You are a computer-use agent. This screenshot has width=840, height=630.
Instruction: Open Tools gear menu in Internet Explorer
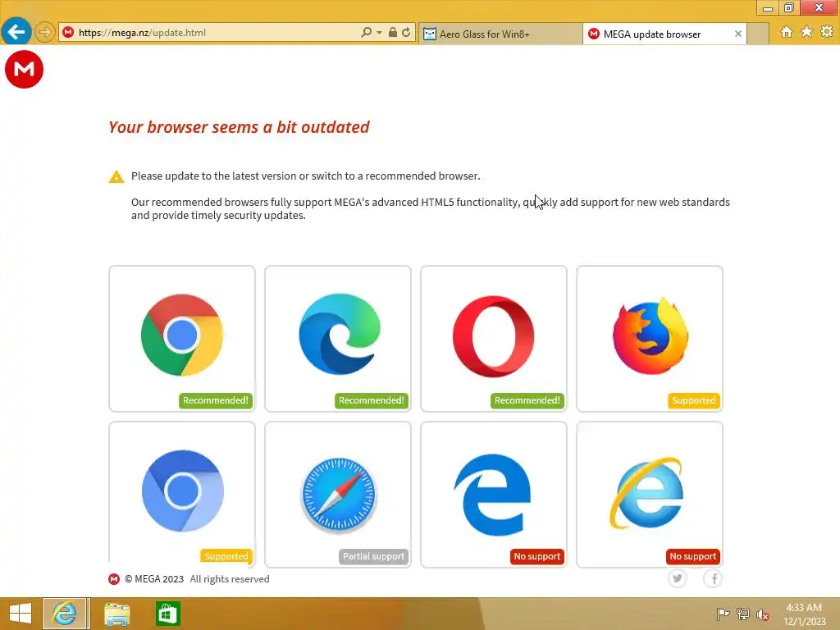pyautogui.click(x=827, y=32)
